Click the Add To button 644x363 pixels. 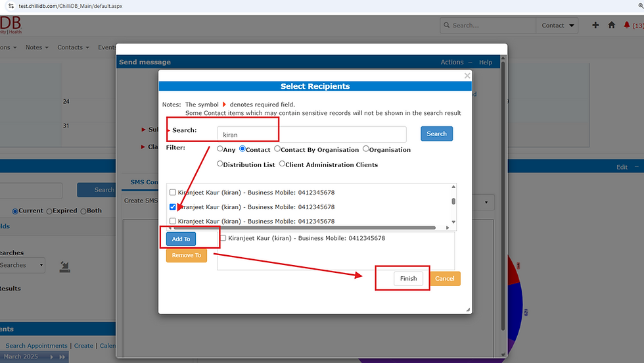181,239
